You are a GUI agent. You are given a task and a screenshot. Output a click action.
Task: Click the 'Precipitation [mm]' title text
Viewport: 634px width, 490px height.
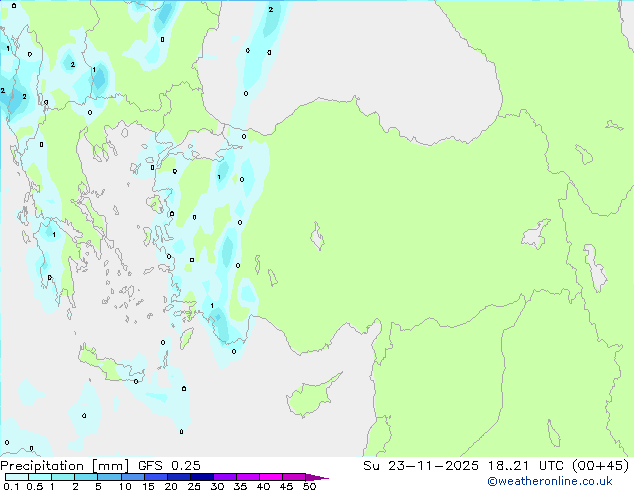coord(64,466)
